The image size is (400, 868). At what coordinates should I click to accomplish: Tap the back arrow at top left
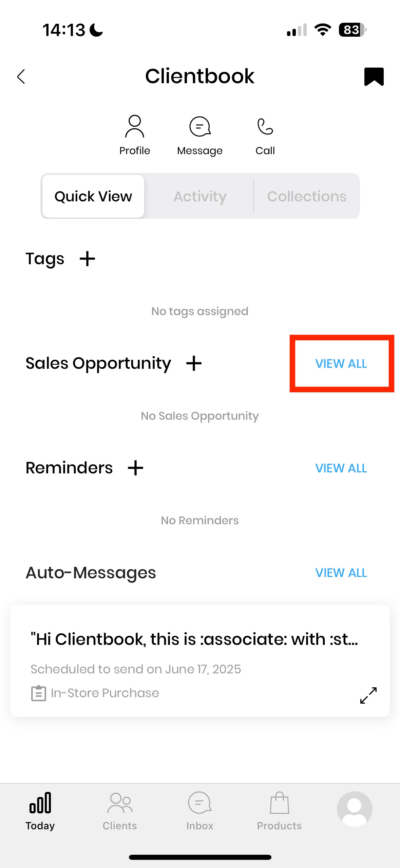21,76
